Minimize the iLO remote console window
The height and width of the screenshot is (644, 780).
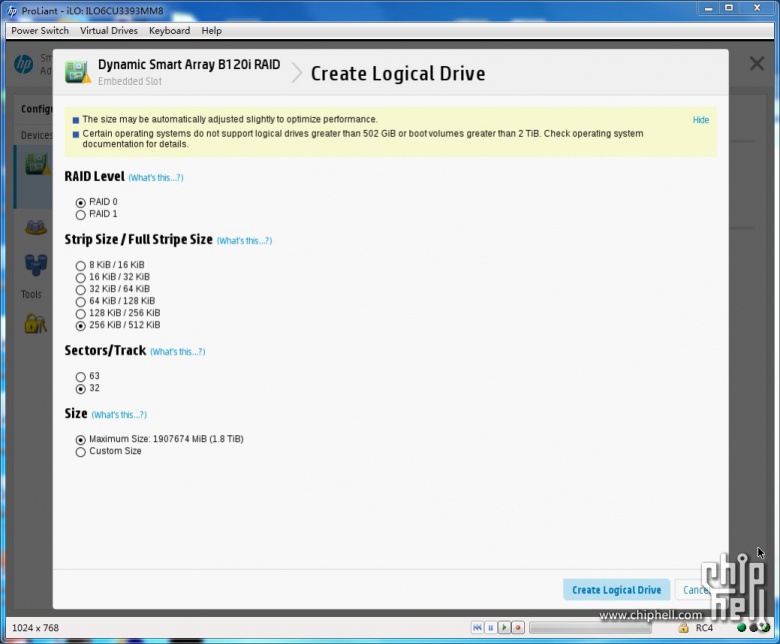pos(708,8)
